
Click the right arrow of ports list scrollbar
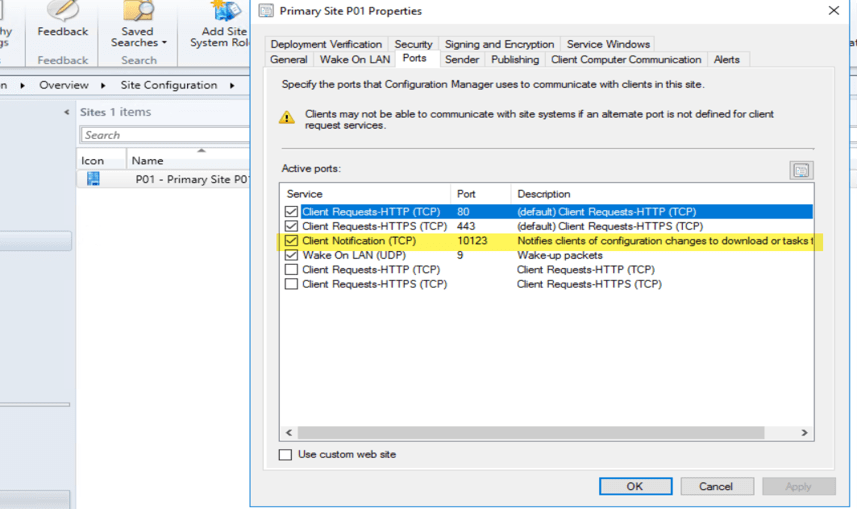(x=804, y=433)
